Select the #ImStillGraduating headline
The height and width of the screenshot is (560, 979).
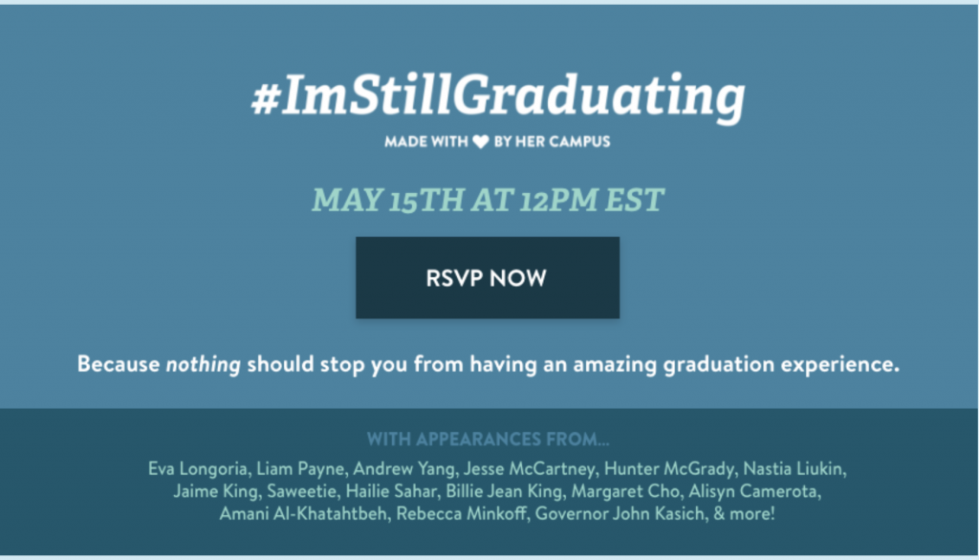point(498,96)
